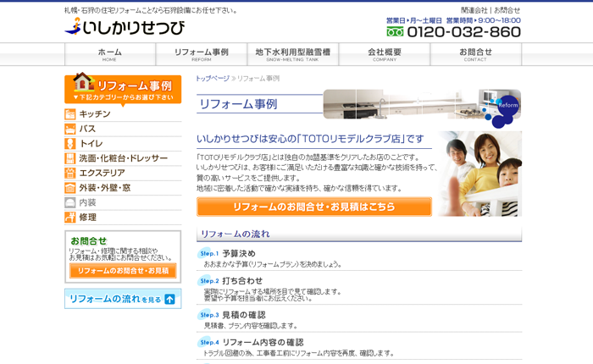Screen dimensions: 593x364
Task: Click the exterior garden category icon
Action: (70, 174)
